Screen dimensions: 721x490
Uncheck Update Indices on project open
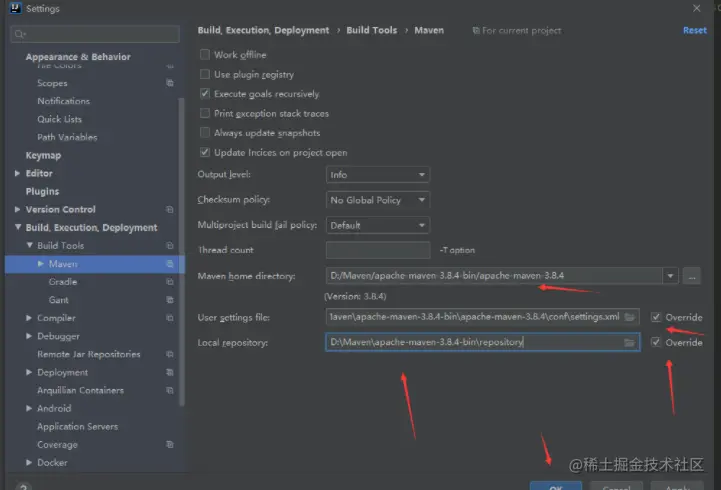click(x=205, y=152)
